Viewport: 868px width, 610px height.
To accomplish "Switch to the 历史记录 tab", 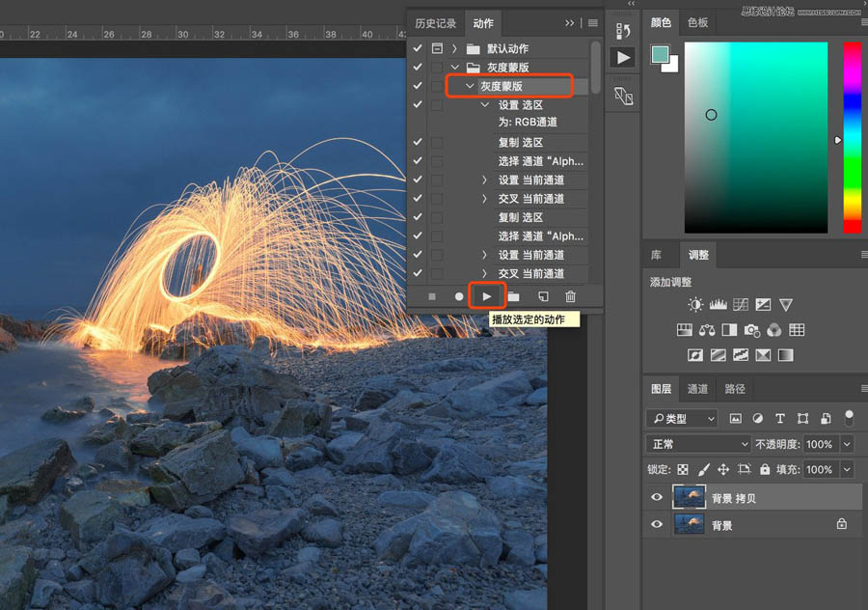I will (435, 23).
